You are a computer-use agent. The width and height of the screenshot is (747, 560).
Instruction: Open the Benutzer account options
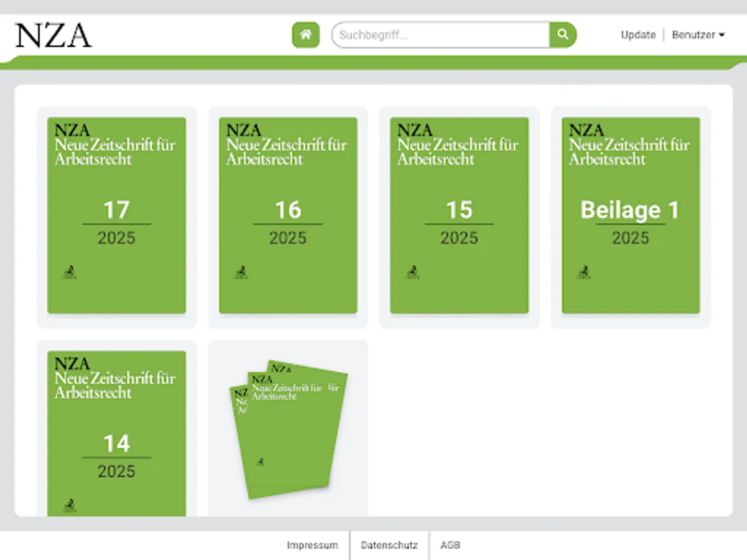point(692,35)
